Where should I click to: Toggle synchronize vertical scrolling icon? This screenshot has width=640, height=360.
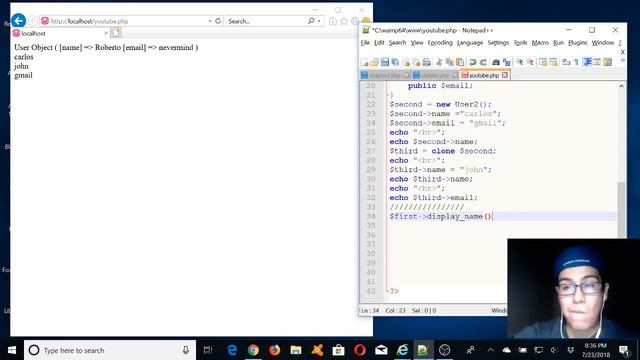543,62
